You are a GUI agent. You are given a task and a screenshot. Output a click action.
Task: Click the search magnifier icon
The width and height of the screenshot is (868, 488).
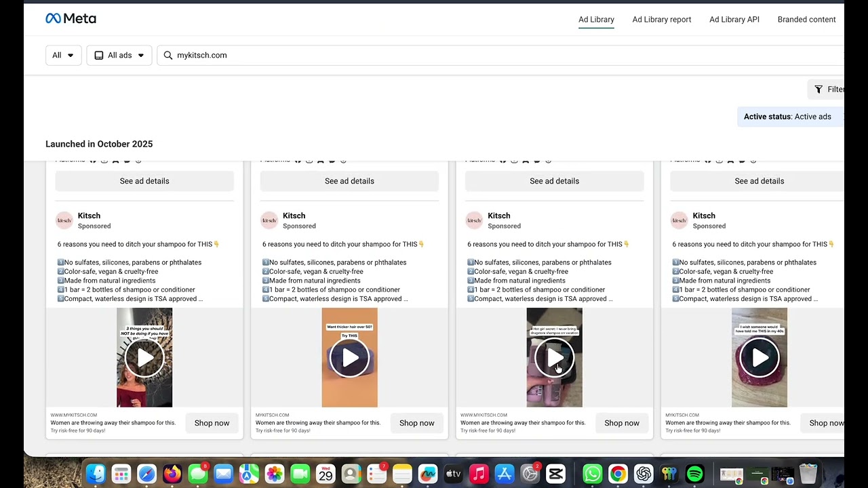(168, 56)
